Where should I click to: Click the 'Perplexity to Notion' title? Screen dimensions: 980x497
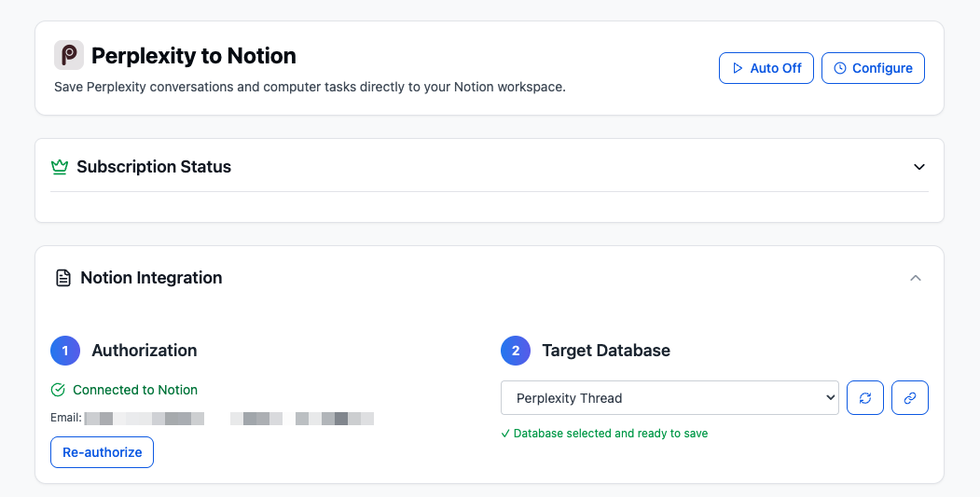click(194, 56)
